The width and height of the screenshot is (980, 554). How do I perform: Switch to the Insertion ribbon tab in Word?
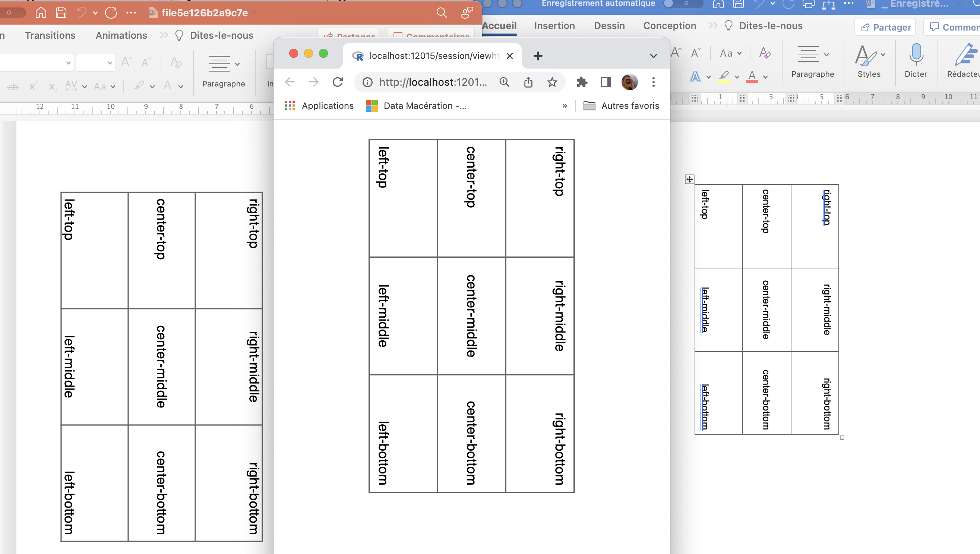click(554, 25)
